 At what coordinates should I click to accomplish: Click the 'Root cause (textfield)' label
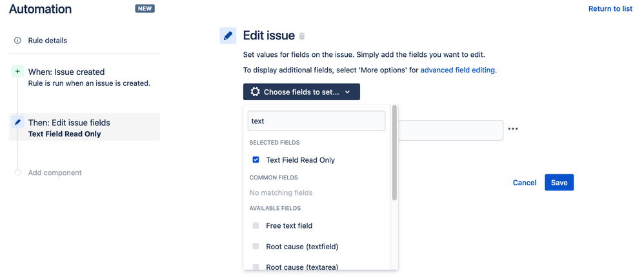coord(302,247)
